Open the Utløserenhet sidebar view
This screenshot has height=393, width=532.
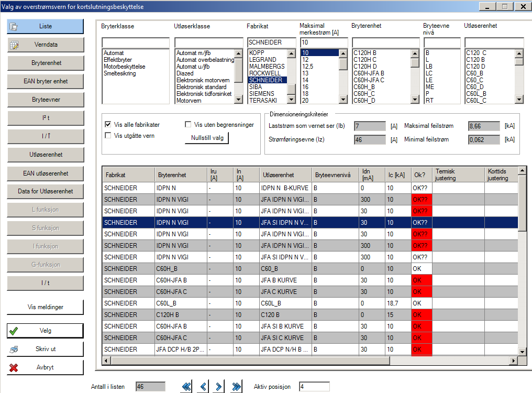coord(46,155)
